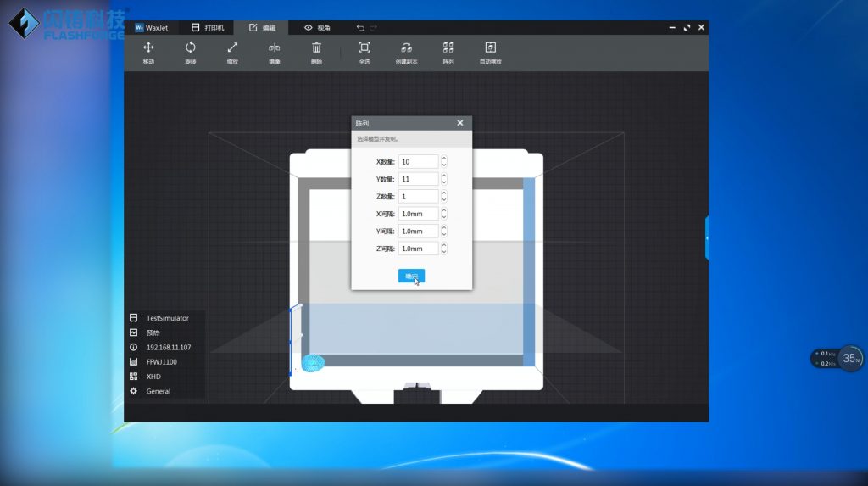Click the TestSimulator printer entry
Viewport: 868px width, 486px height.
[x=159, y=318]
